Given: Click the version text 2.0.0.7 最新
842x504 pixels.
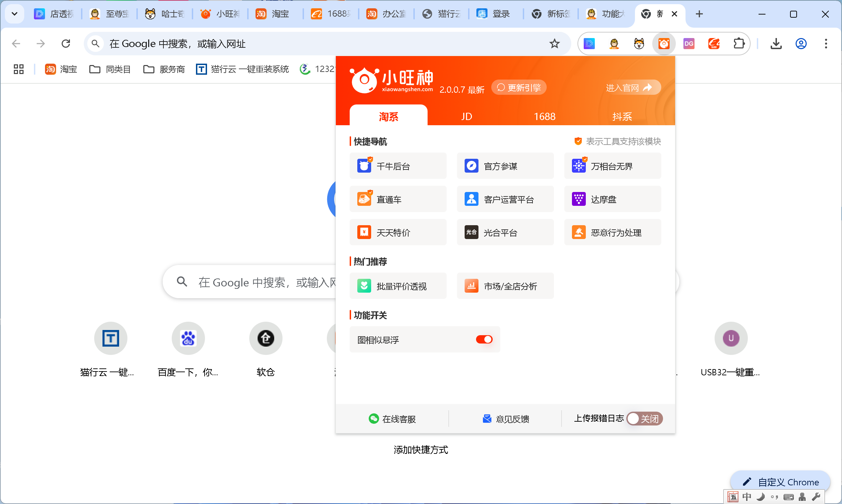Looking at the screenshot, I should tap(462, 90).
